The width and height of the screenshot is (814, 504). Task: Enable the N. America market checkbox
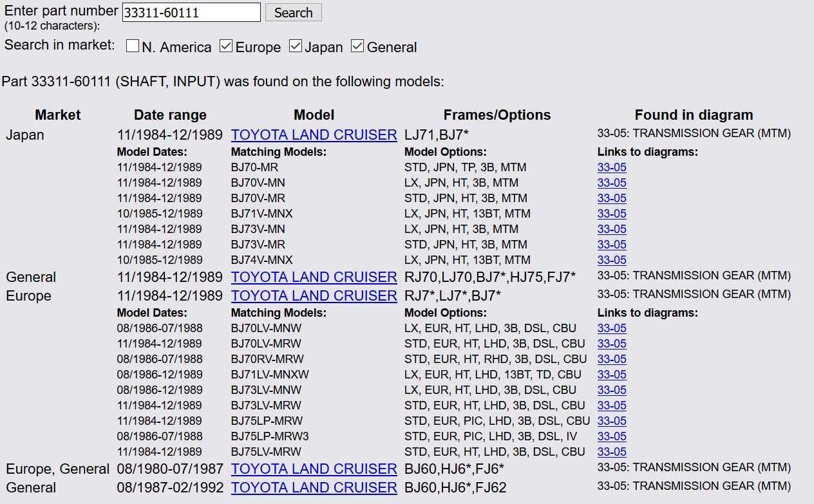coord(133,46)
